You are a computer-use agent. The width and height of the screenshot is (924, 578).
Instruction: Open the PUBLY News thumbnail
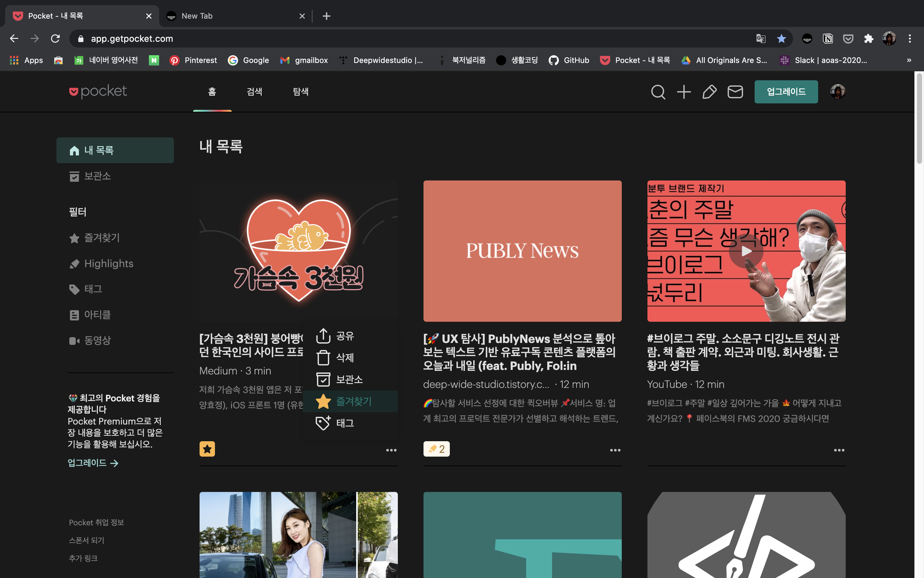click(x=522, y=251)
